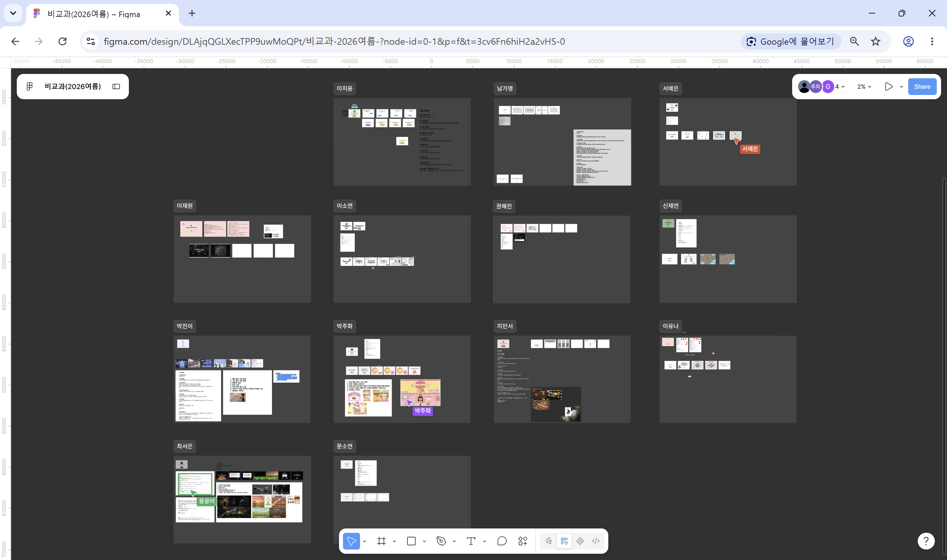Select the Text tool
947x560 pixels.
(x=471, y=541)
